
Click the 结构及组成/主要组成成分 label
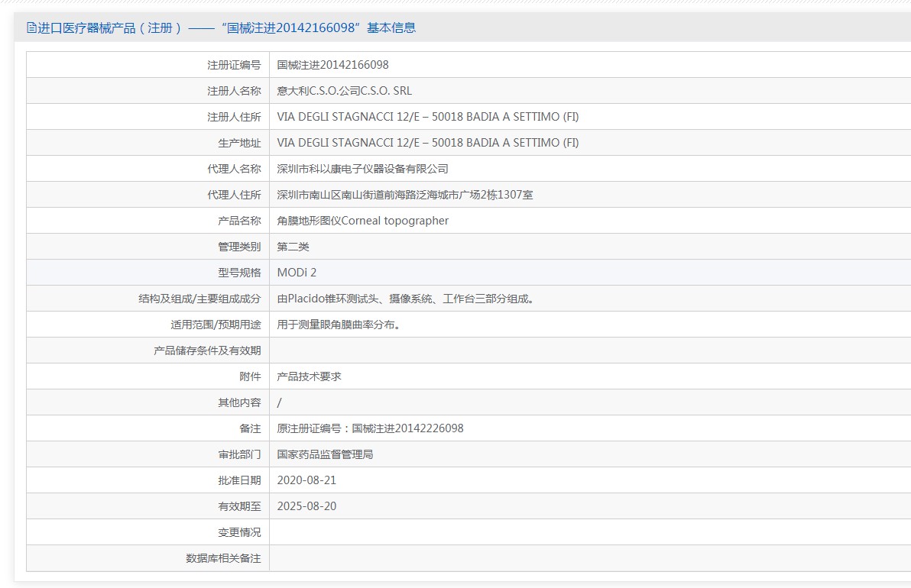click(200, 299)
